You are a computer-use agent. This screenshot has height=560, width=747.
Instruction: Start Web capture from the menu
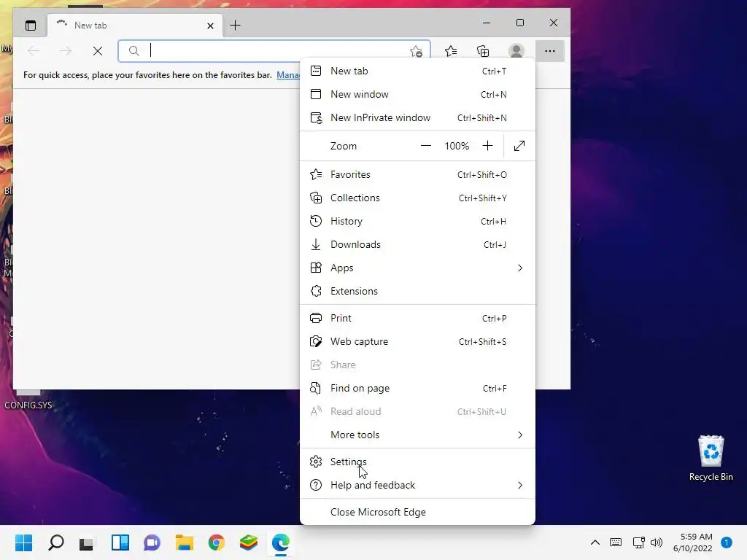tap(417, 341)
